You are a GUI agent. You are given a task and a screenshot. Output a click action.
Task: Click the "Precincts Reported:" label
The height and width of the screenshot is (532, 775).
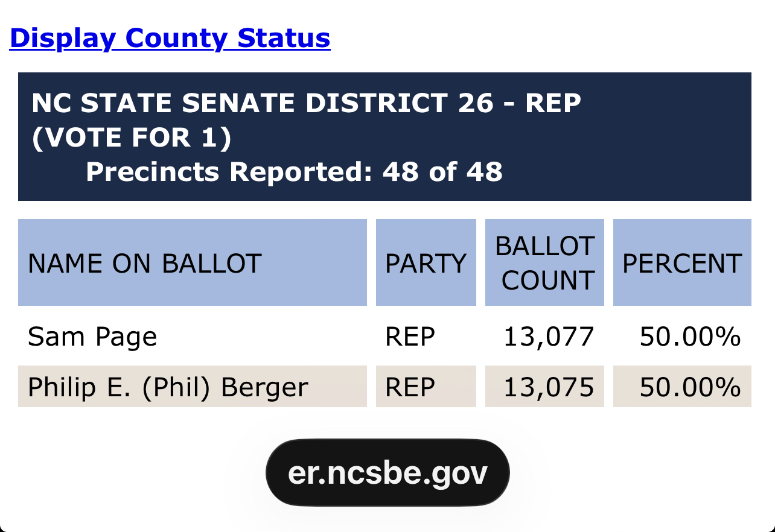pyautogui.click(x=229, y=172)
